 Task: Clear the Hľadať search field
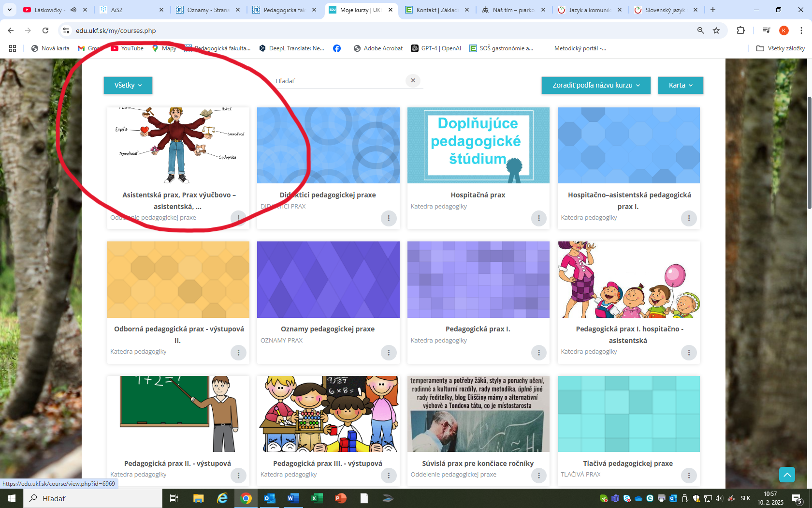[x=413, y=81]
